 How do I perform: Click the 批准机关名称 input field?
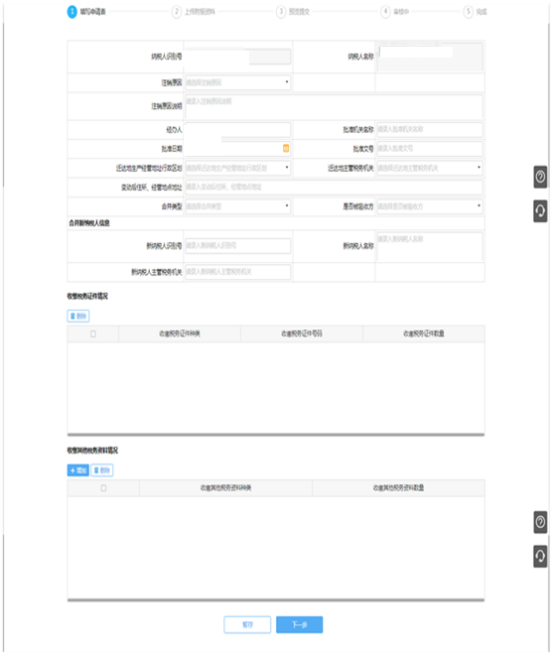point(430,130)
